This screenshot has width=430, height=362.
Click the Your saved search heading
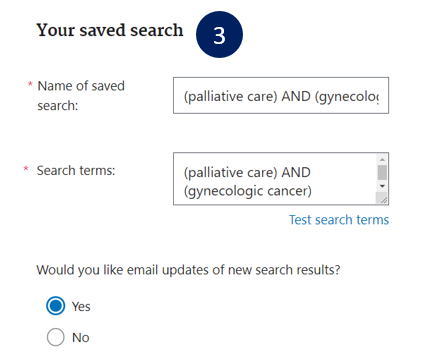tap(110, 30)
